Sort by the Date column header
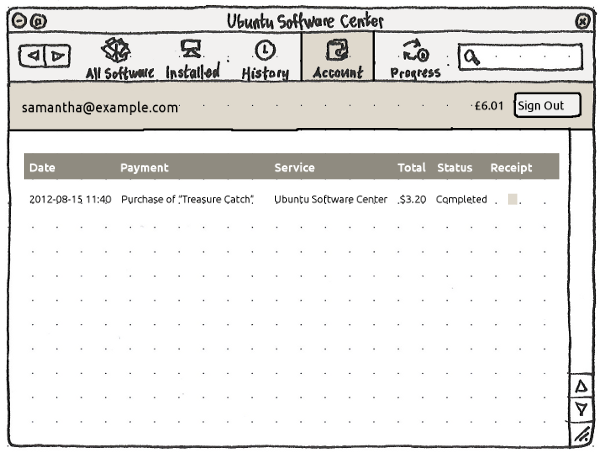This screenshot has width=600, height=453. tap(42, 168)
